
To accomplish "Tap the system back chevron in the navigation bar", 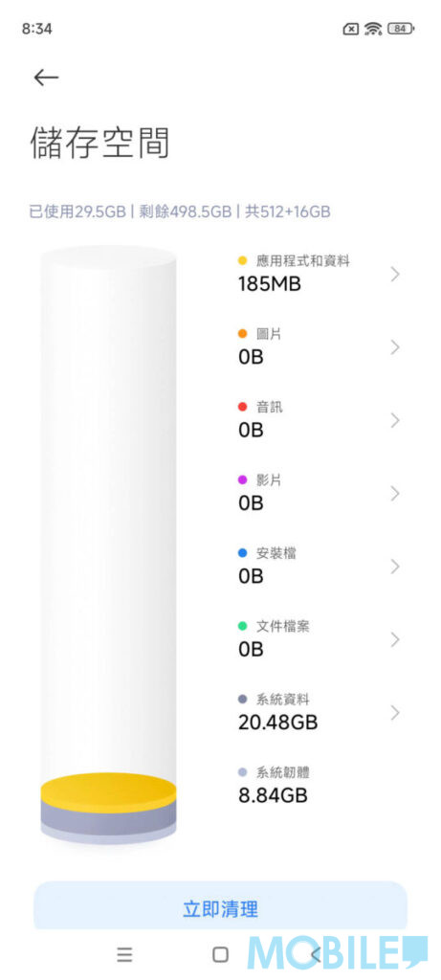I will coord(316,954).
